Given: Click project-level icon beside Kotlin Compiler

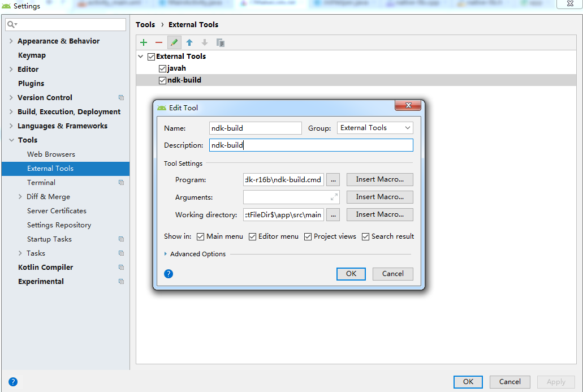Looking at the screenshot, I should click(121, 267).
